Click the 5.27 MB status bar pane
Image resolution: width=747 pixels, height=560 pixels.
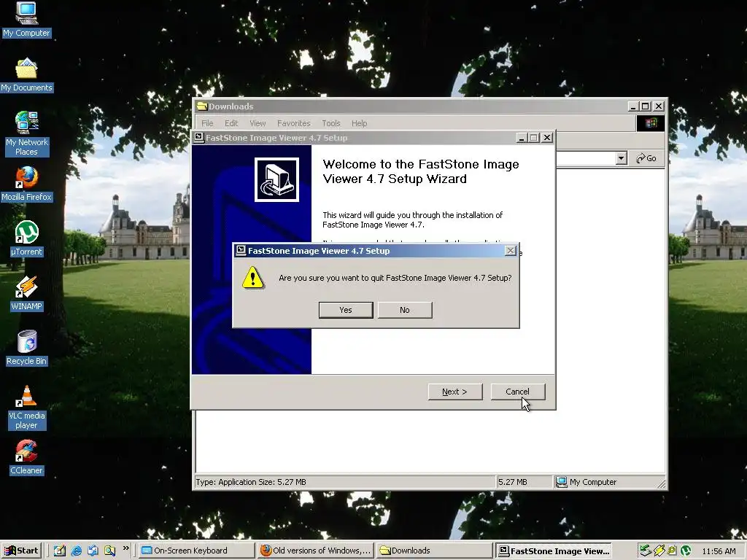pyautogui.click(x=524, y=482)
